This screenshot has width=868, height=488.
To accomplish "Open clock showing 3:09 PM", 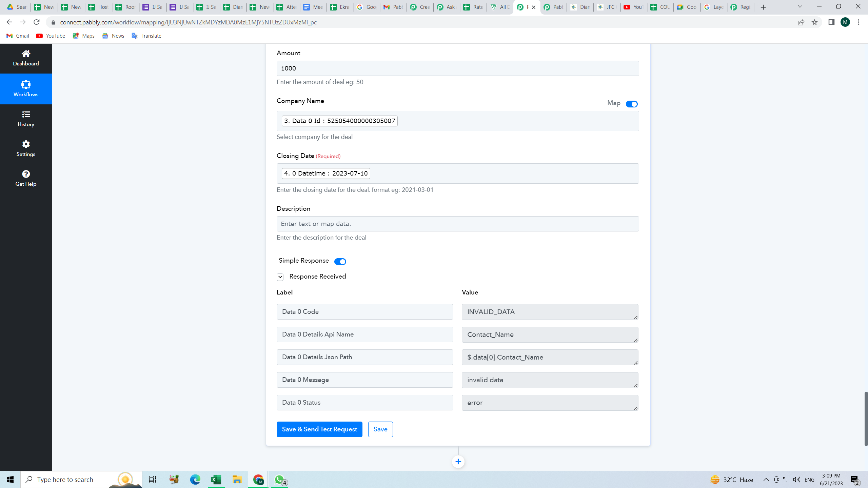I will (831, 480).
